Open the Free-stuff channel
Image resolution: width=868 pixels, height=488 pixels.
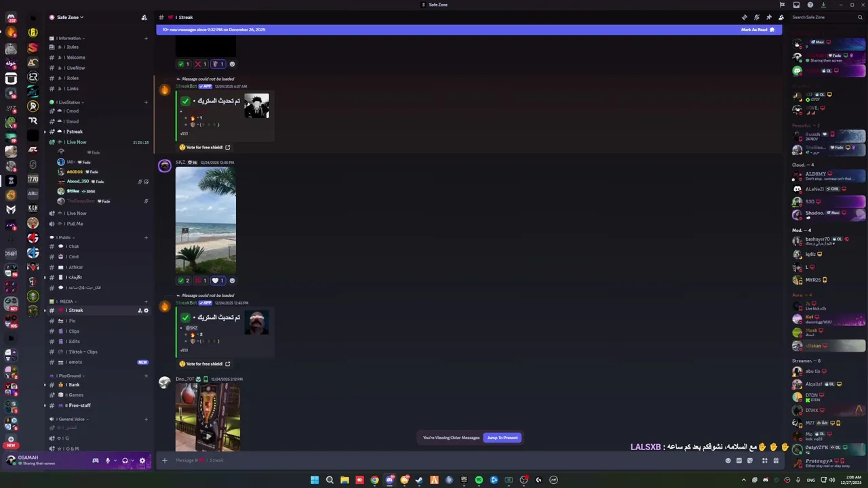[98, 405]
